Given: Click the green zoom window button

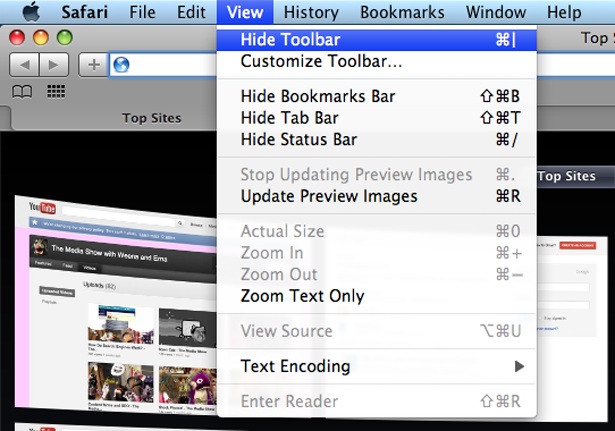Looking at the screenshot, I should point(65,38).
